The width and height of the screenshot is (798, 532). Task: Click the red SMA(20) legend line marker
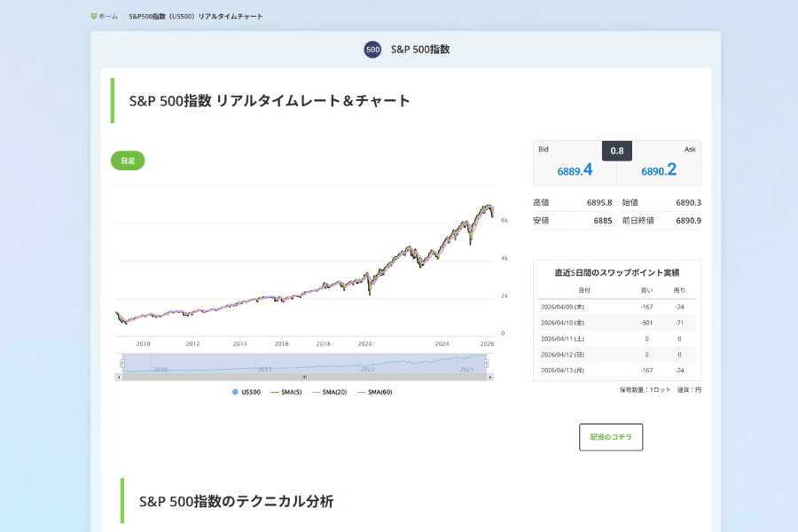pyautogui.click(x=315, y=390)
